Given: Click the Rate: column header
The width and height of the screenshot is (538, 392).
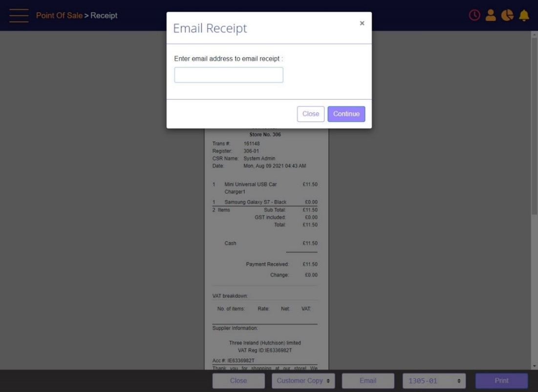Looking at the screenshot, I should (x=263, y=309).
